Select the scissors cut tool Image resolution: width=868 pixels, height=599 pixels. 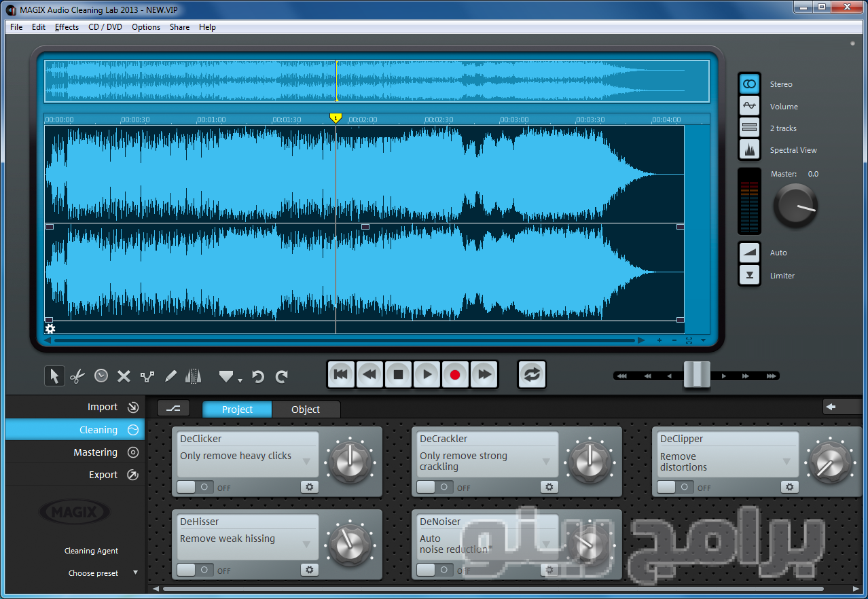point(78,376)
